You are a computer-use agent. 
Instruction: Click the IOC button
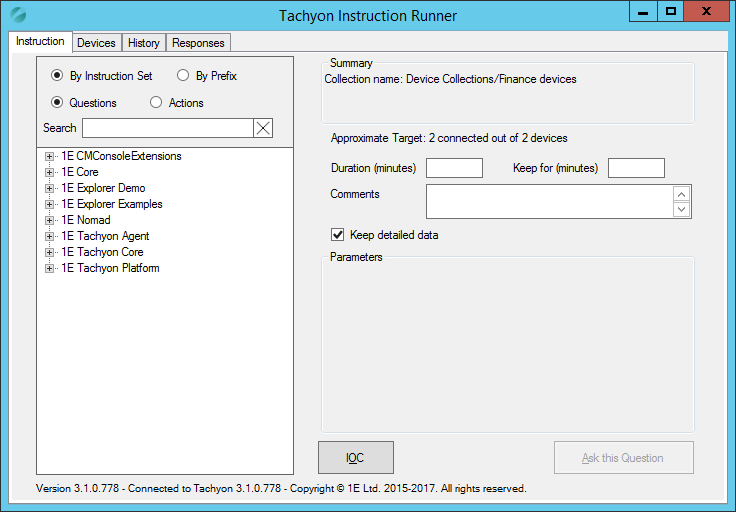tap(355, 457)
